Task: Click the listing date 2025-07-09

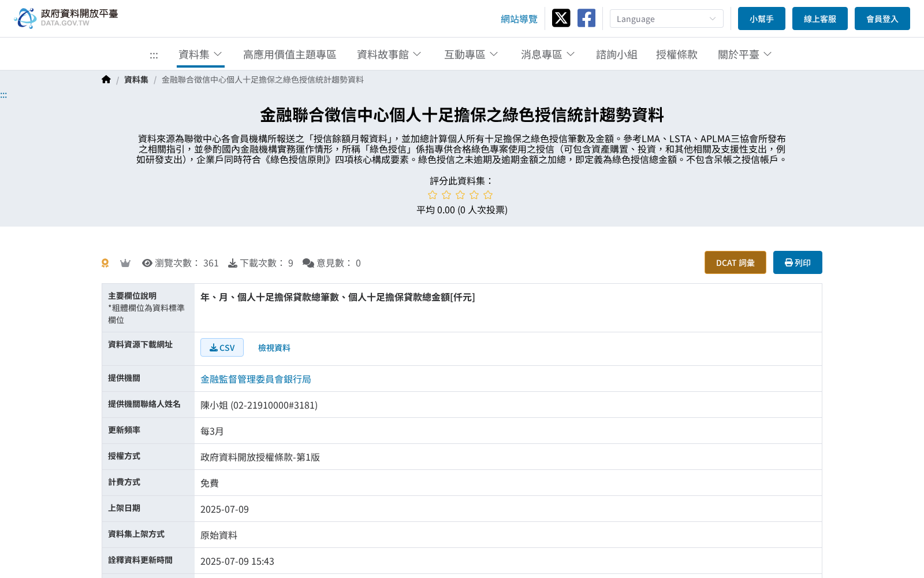Action: 225,509
